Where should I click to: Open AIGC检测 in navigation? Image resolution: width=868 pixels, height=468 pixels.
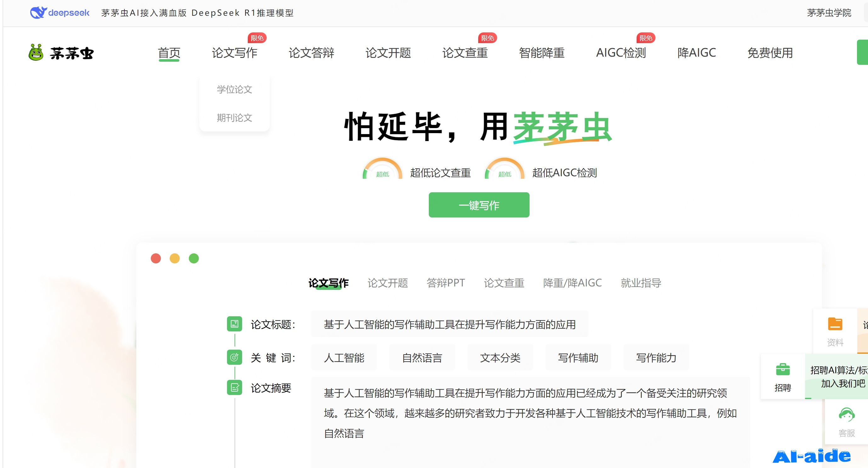pos(621,53)
